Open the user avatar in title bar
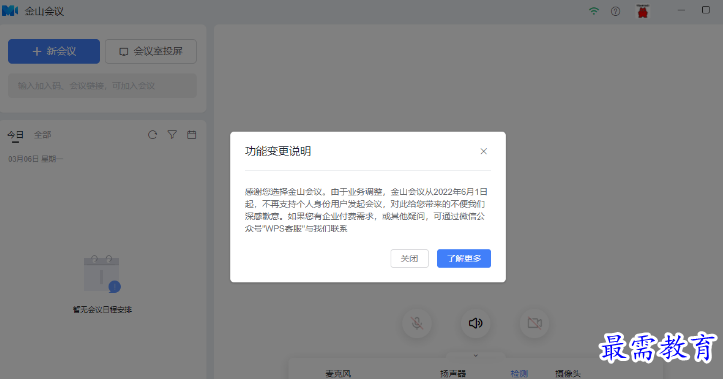Screen dimensions: 723x379 [643, 11]
